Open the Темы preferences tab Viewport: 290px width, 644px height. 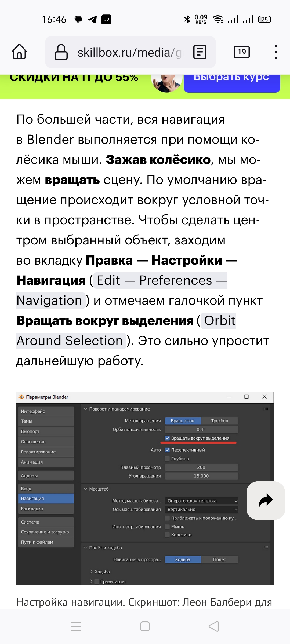[46, 421]
